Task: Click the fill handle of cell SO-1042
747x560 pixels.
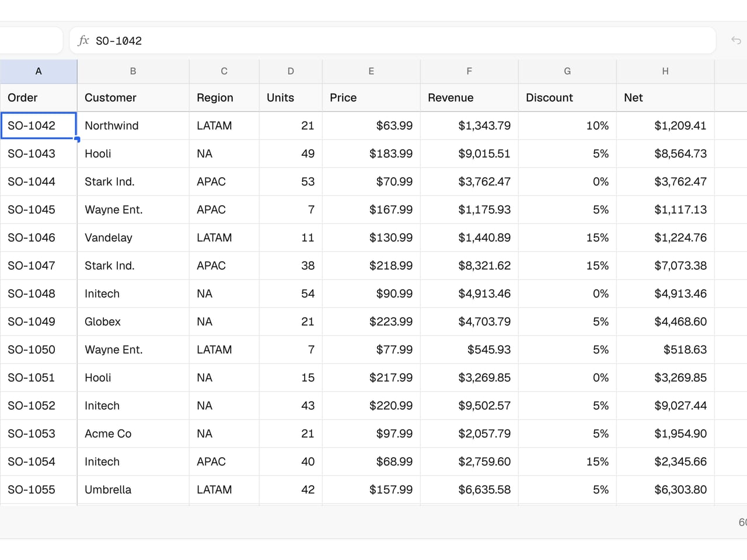Action: pos(77,139)
